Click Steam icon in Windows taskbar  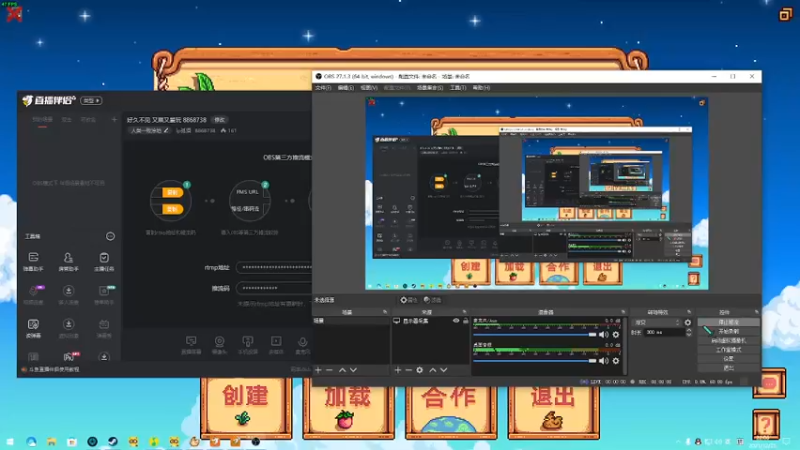pos(113,441)
